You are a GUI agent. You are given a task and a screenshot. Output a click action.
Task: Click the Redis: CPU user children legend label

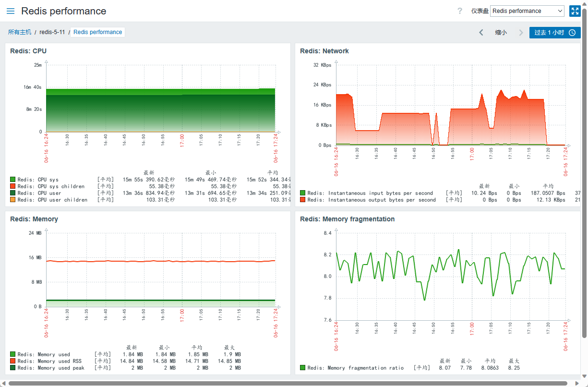[x=52, y=200]
